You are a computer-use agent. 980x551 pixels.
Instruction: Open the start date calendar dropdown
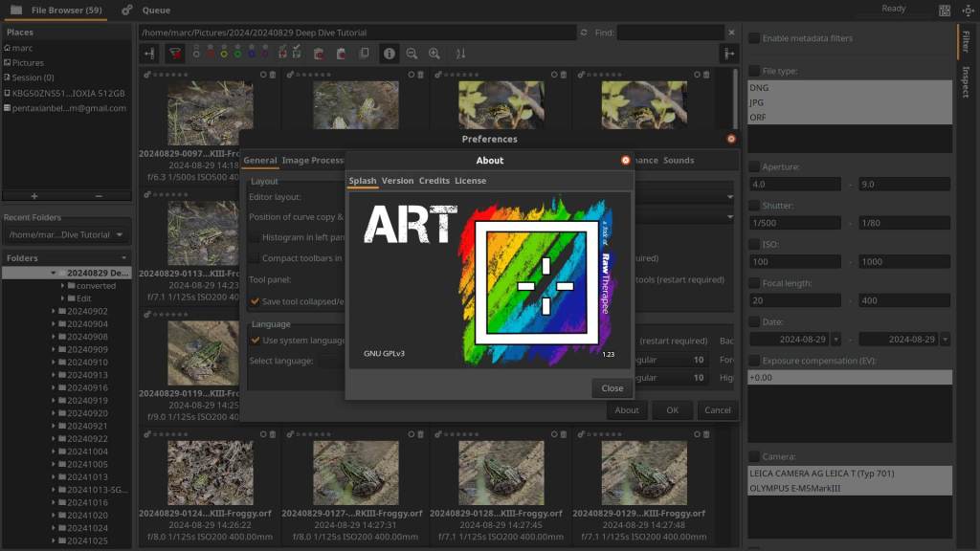pos(836,340)
